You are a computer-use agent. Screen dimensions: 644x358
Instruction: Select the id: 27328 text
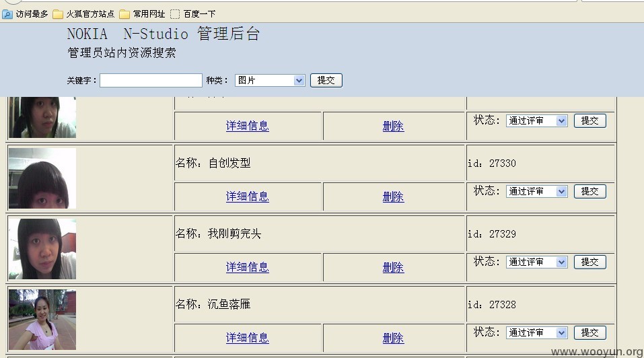(492, 305)
